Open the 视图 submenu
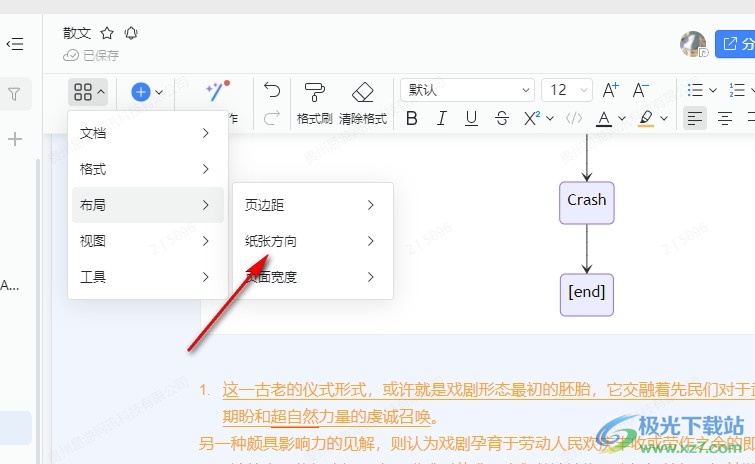 [x=148, y=241]
